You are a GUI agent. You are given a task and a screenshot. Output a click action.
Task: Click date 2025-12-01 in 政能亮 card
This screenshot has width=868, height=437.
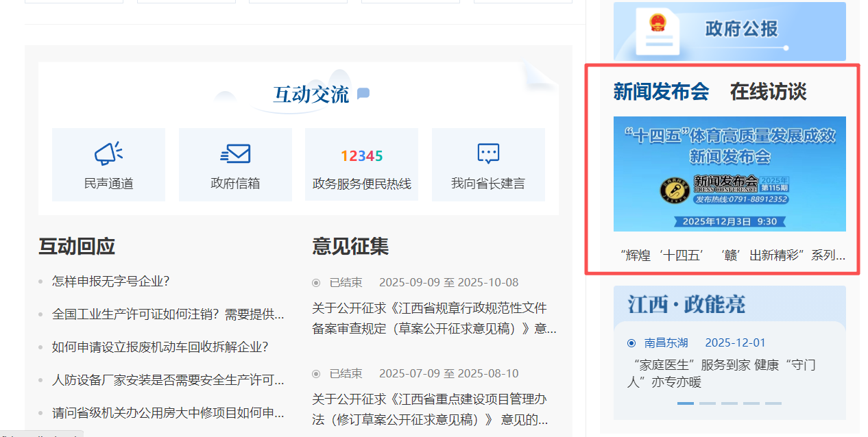735,342
